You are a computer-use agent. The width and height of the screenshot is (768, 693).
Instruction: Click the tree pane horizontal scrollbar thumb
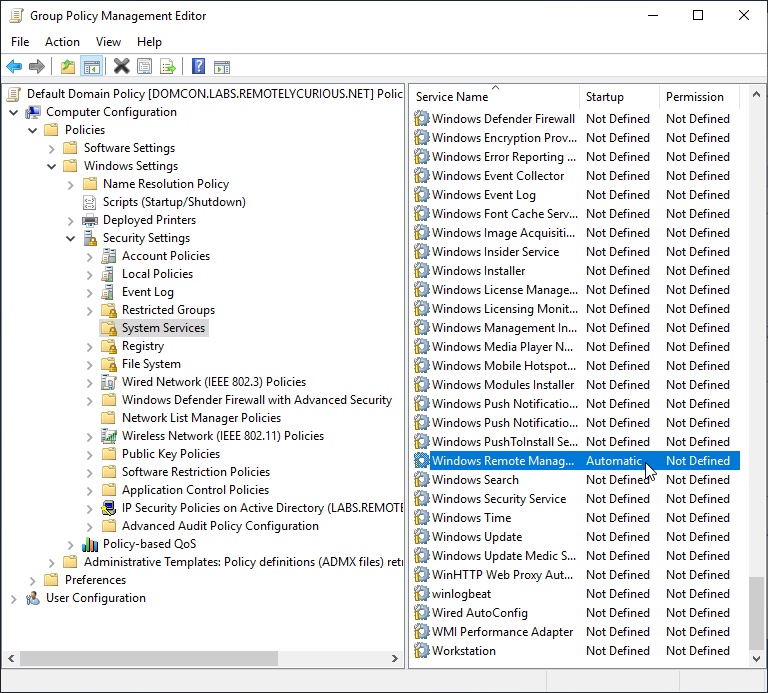(149, 658)
